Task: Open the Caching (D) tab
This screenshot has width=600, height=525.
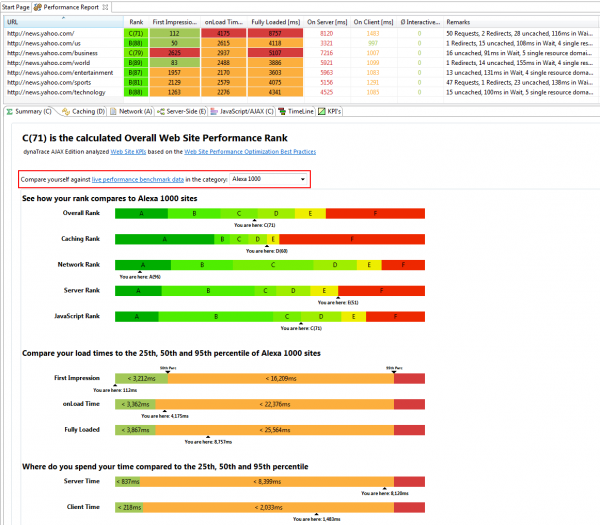Action: click(x=84, y=111)
